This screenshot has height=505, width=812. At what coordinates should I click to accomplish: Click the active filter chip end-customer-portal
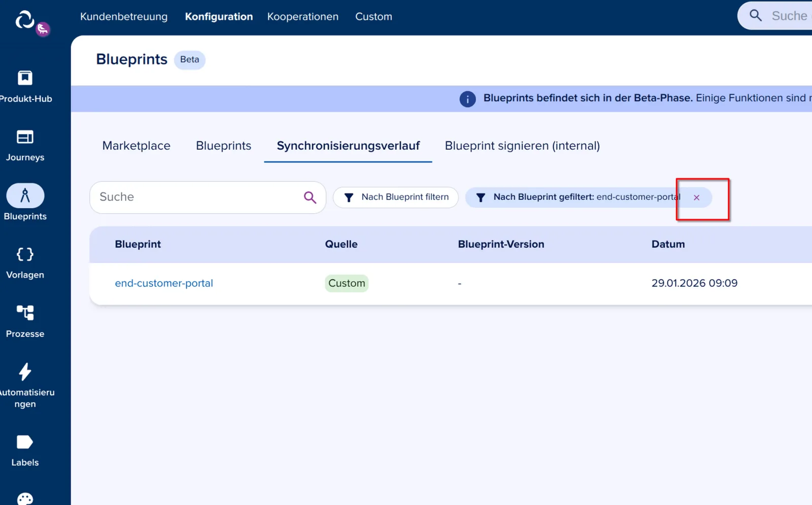[x=589, y=197]
